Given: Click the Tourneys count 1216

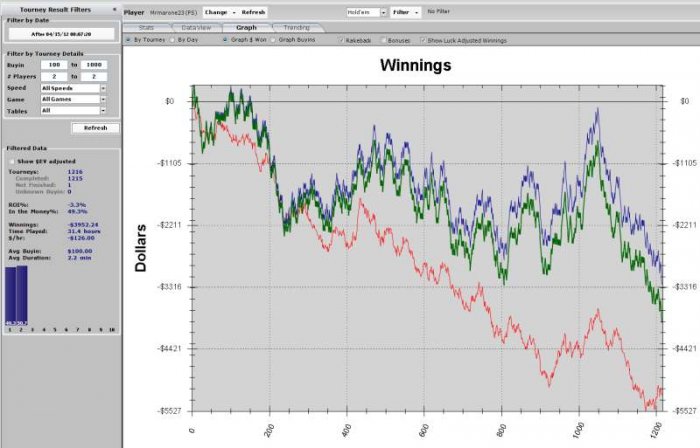Looking at the screenshot, I should (75, 172).
